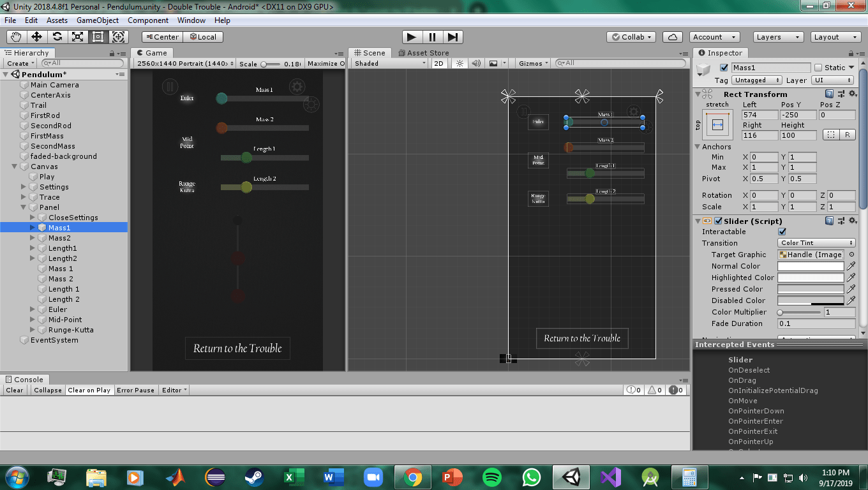Open the Assets menu

pos(57,20)
